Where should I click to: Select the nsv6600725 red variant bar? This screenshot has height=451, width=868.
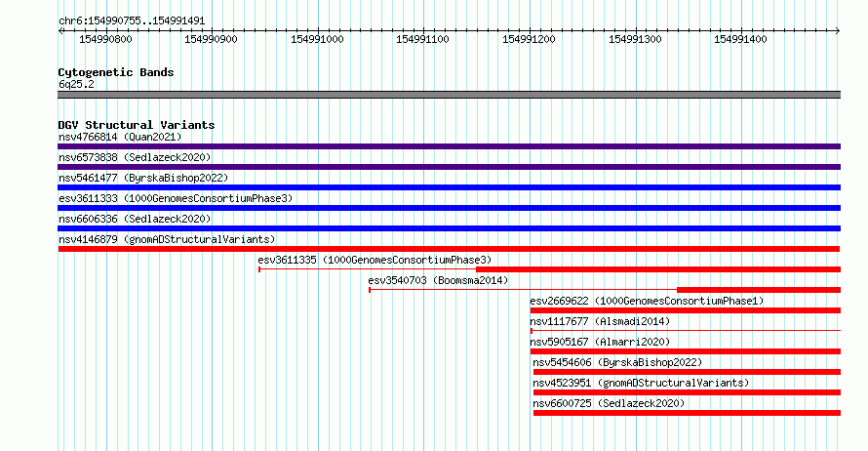pos(687,413)
